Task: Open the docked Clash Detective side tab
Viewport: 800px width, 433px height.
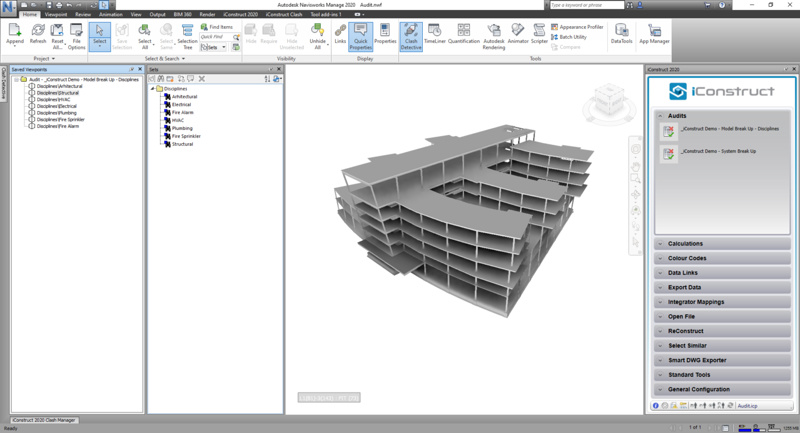Action: (4, 83)
